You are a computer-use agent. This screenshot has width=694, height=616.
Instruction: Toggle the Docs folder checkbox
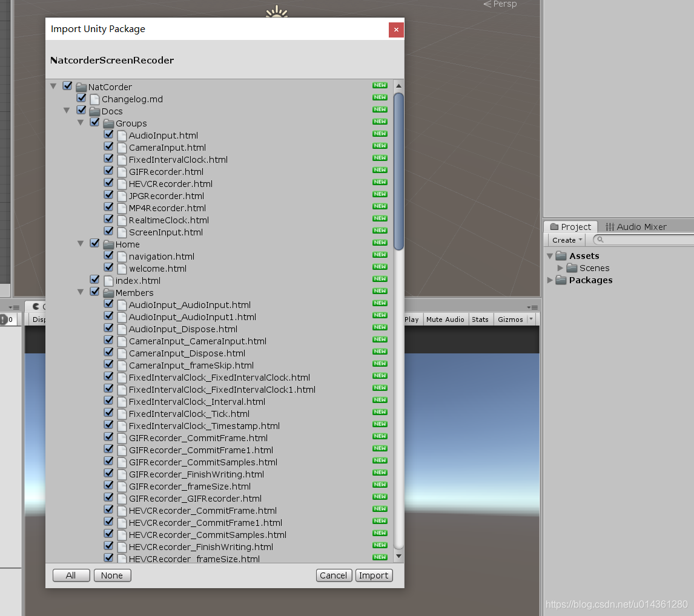coord(81,110)
